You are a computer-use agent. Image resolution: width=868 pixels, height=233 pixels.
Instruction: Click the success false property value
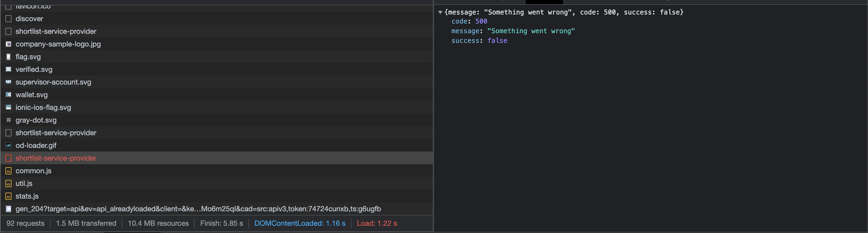[x=497, y=40]
